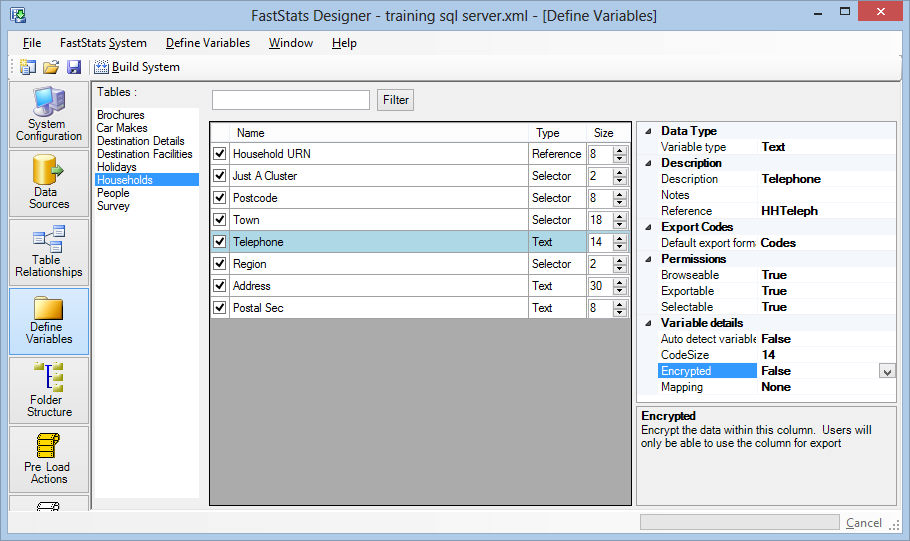
Task: Collapse the Export Codes property group
Action: [x=648, y=227]
